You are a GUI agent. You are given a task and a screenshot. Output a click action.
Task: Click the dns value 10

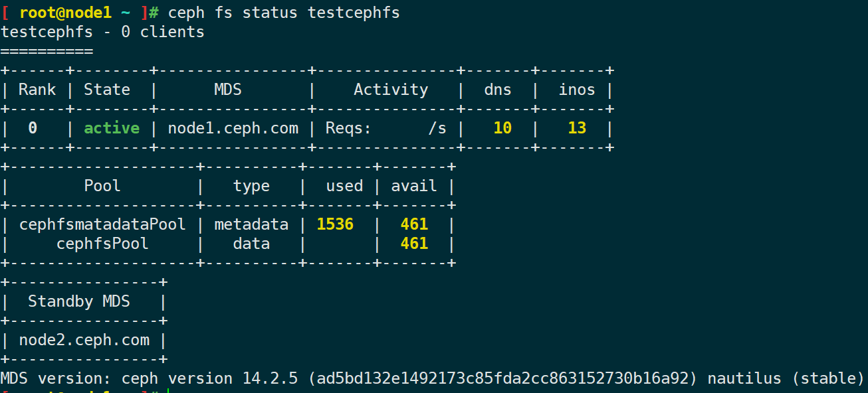(x=502, y=128)
